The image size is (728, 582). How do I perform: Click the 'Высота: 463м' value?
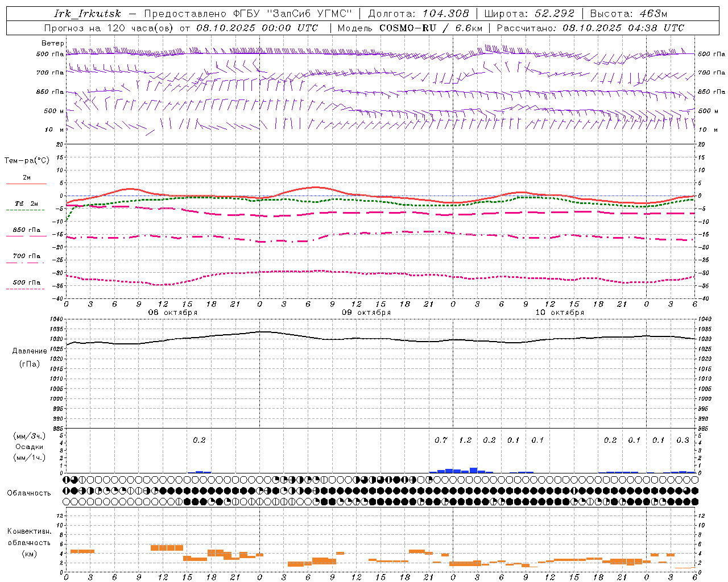[x=628, y=14]
